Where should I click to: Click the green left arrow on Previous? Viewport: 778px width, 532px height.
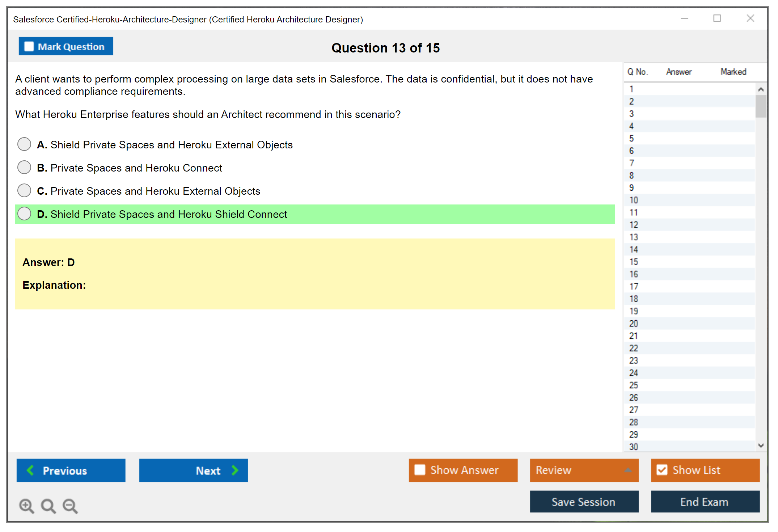pos(30,470)
